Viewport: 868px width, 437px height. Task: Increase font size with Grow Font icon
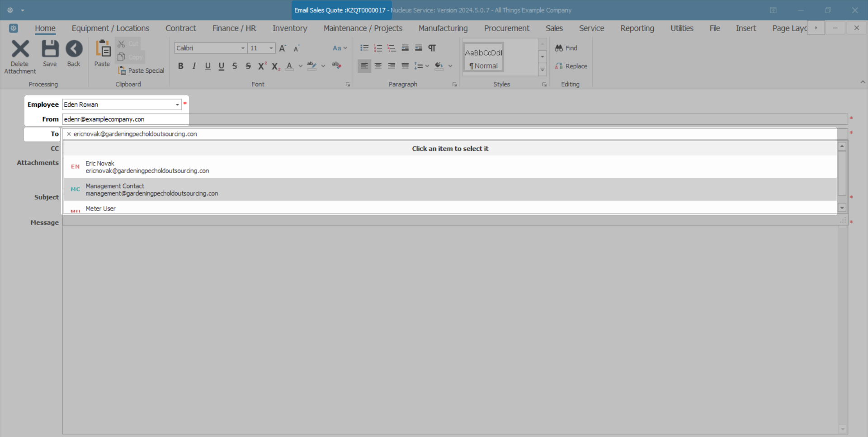pyautogui.click(x=283, y=48)
